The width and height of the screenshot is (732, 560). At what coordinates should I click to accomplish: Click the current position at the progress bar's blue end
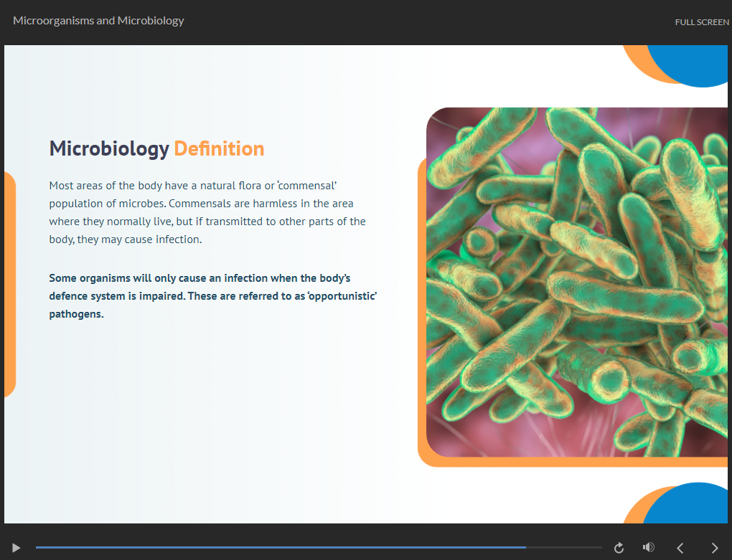point(525,548)
